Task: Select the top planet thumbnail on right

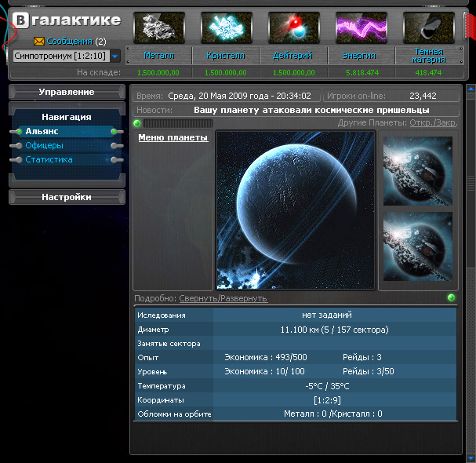Action: tap(417, 171)
